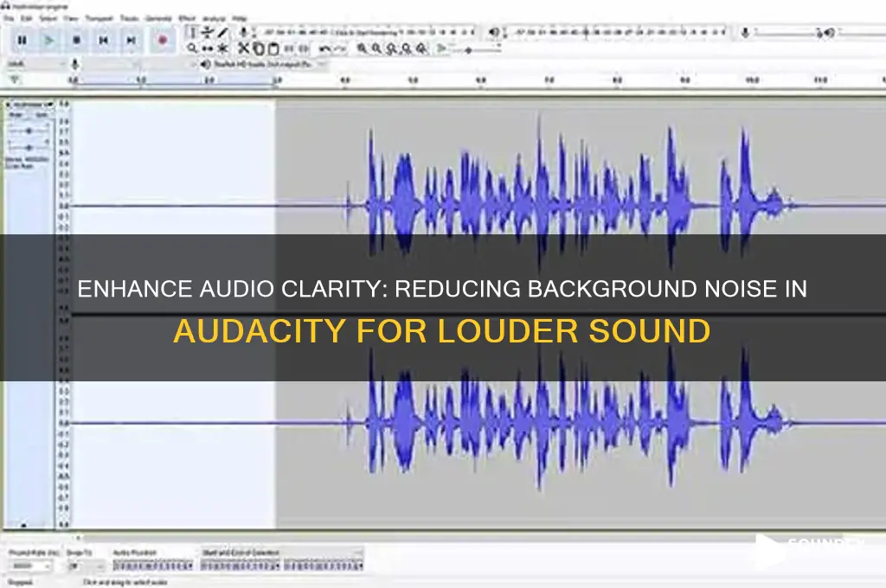Start playback with the green Play button
Viewport: 886px width, 588px height.
[x=49, y=40]
